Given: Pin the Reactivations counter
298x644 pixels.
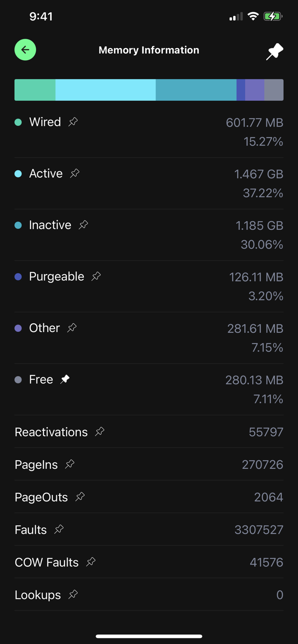Looking at the screenshot, I should coord(100,431).
